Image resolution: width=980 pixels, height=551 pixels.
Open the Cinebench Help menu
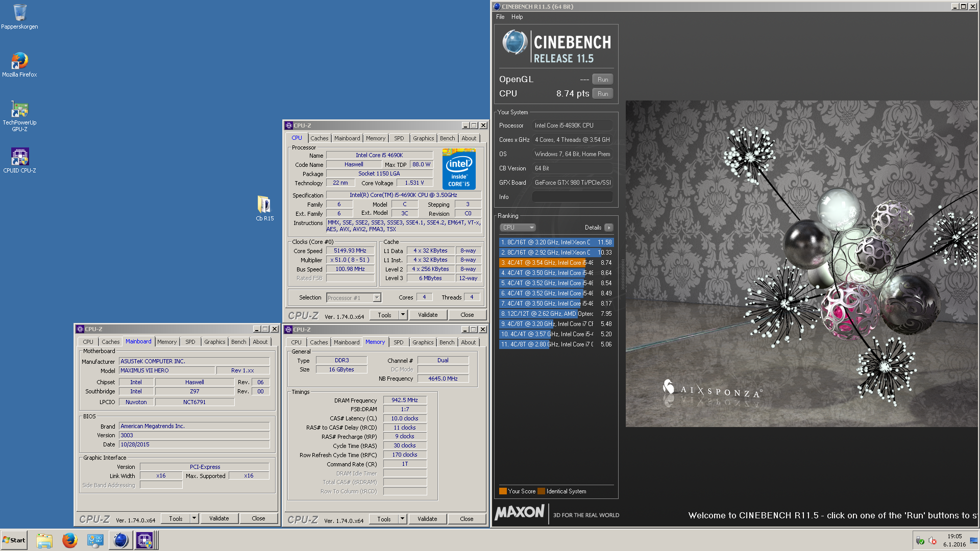[x=517, y=17]
